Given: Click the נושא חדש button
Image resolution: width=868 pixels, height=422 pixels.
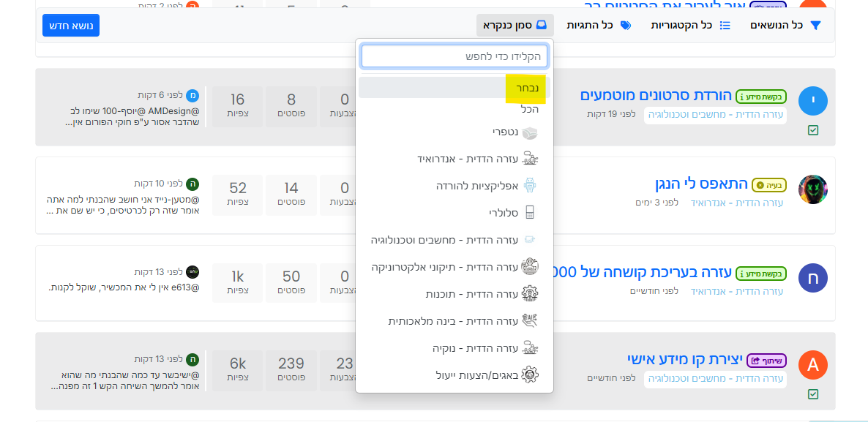Looking at the screenshot, I should (71, 25).
